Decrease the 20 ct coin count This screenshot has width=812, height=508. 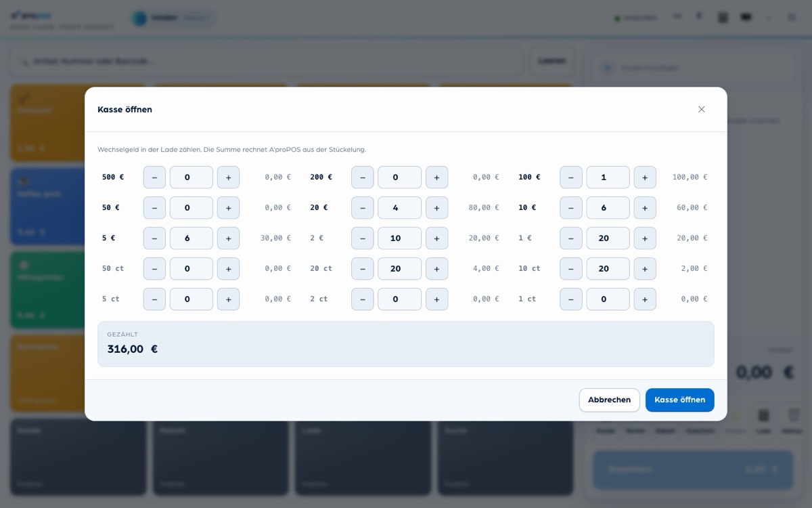click(x=363, y=269)
